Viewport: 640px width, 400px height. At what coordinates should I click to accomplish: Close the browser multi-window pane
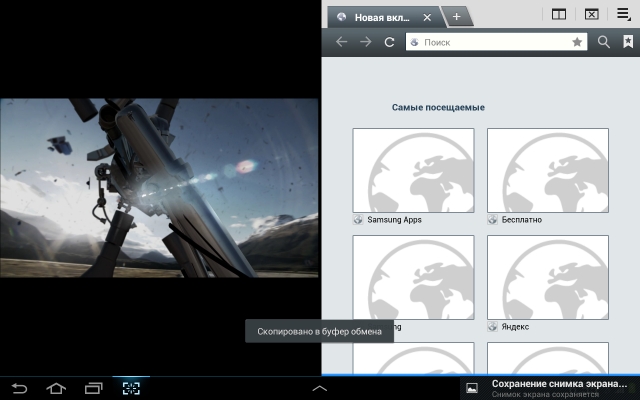pyautogui.click(x=591, y=15)
